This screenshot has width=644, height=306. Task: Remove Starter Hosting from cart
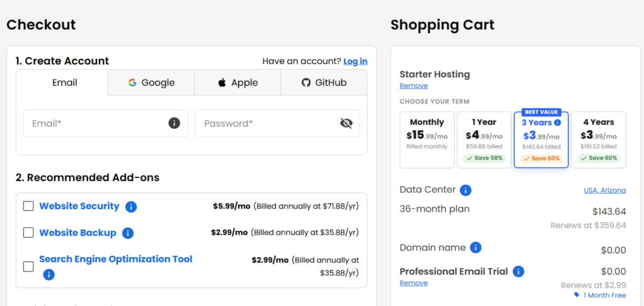[414, 85]
